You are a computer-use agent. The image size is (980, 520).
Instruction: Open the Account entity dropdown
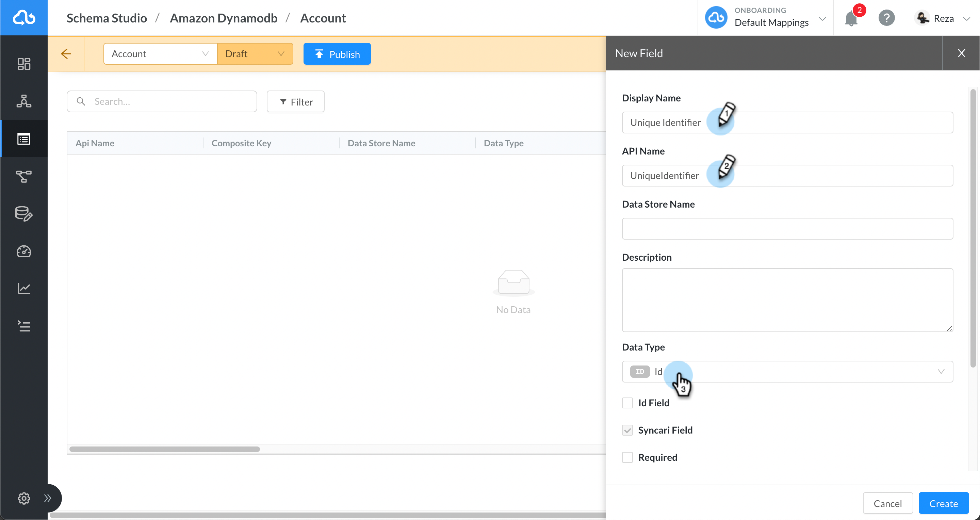point(160,54)
